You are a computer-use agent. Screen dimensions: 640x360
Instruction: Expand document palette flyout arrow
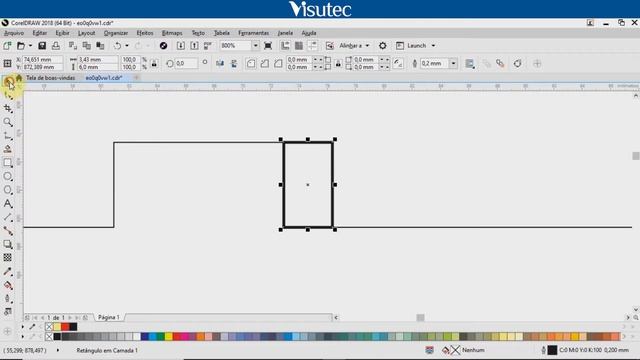pos(22,327)
